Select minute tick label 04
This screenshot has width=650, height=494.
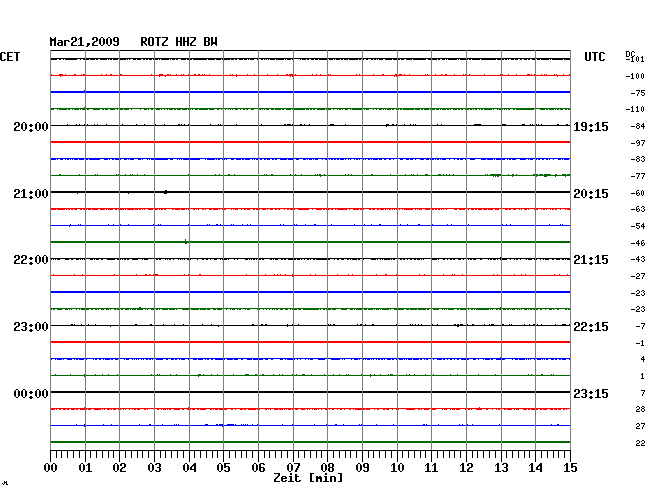(x=189, y=467)
